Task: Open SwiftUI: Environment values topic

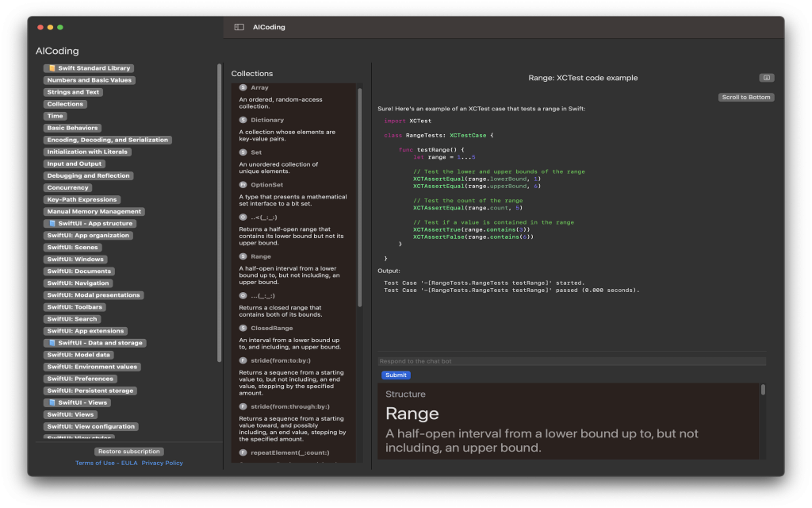Action: (x=92, y=367)
